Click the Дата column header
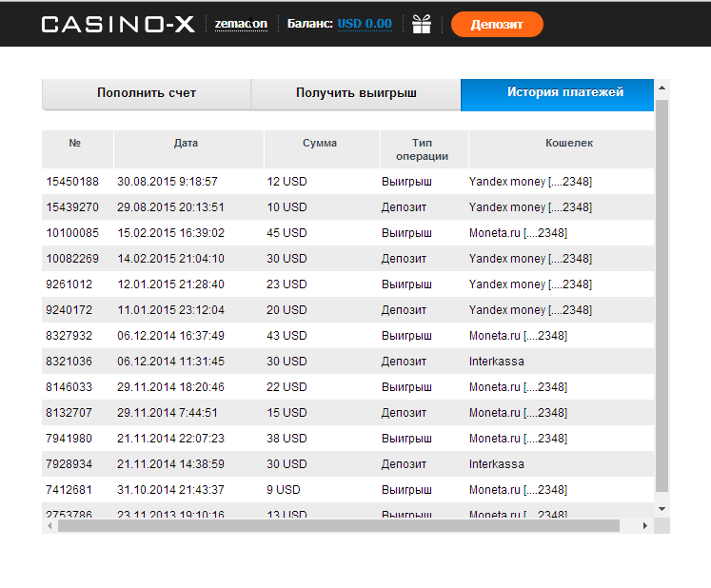Viewport: 711px width, 588px height. 187,144
